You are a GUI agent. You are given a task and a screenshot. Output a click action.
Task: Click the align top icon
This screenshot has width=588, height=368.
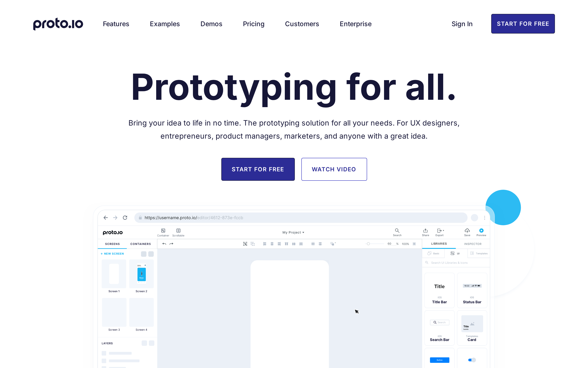coord(286,244)
